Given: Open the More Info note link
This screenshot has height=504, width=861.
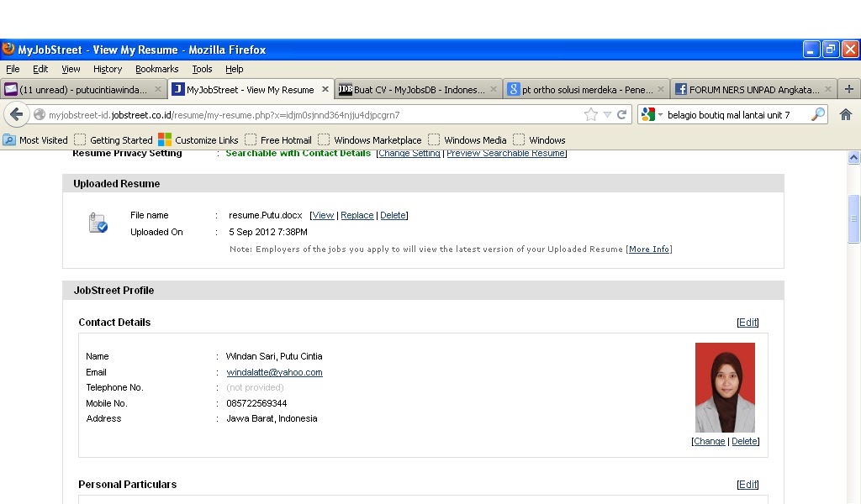Looking at the screenshot, I should coord(649,249).
